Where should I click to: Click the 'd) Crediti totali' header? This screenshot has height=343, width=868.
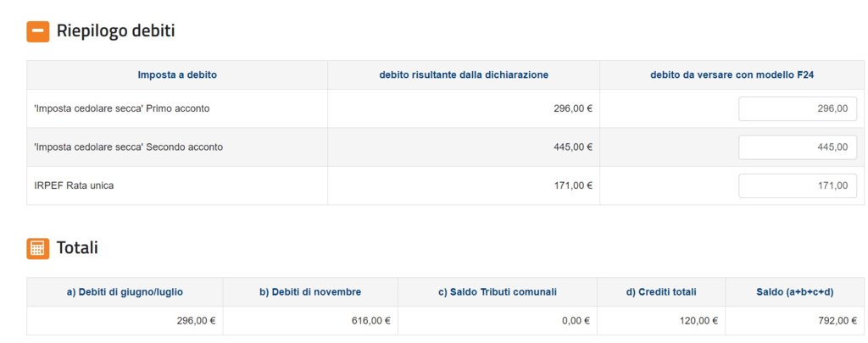[661, 292]
